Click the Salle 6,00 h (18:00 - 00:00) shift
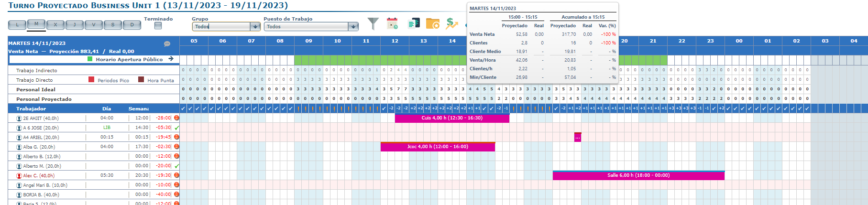Viewport: 868px width, 205px height. pos(638,175)
